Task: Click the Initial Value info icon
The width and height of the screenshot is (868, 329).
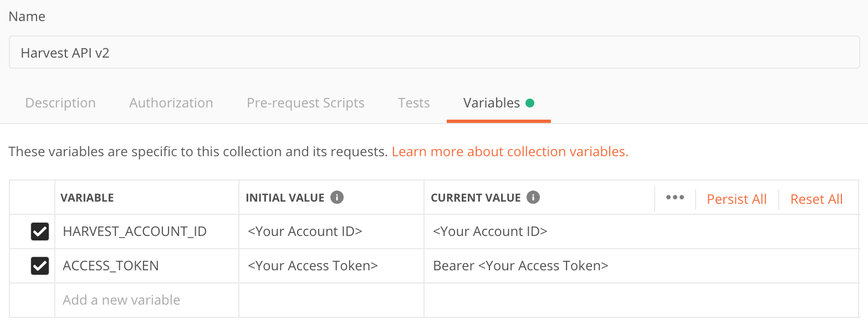Action: point(337,198)
